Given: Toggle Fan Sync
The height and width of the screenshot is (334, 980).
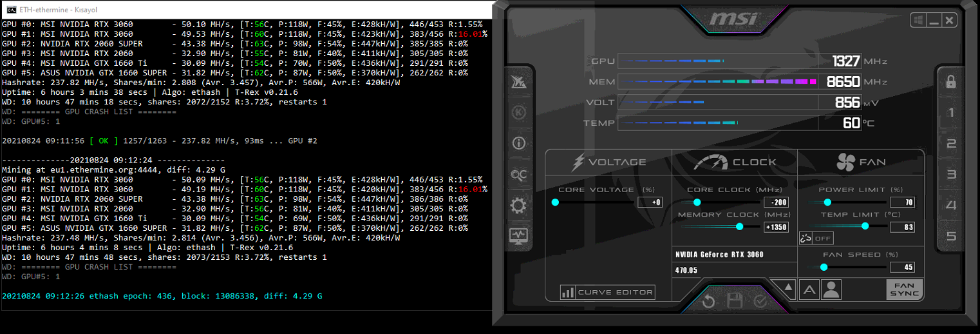Looking at the screenshot, I should click(x=904, y=290).
